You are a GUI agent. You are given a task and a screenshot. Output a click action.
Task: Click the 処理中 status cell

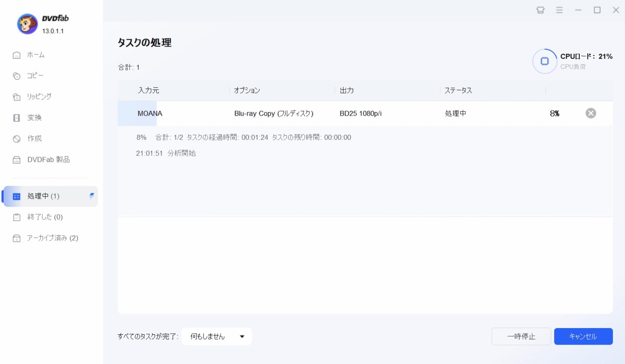tap(456, 114)
